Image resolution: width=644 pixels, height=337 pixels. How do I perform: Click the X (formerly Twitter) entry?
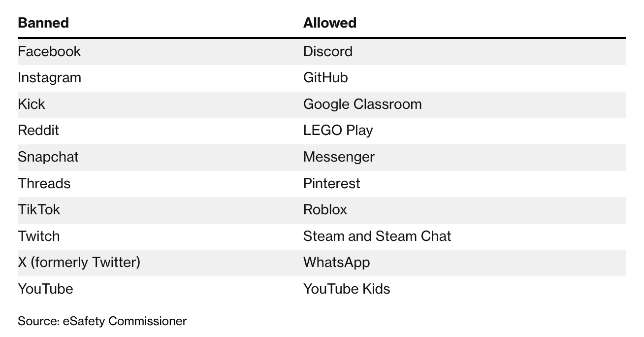[x=79, y=263]
